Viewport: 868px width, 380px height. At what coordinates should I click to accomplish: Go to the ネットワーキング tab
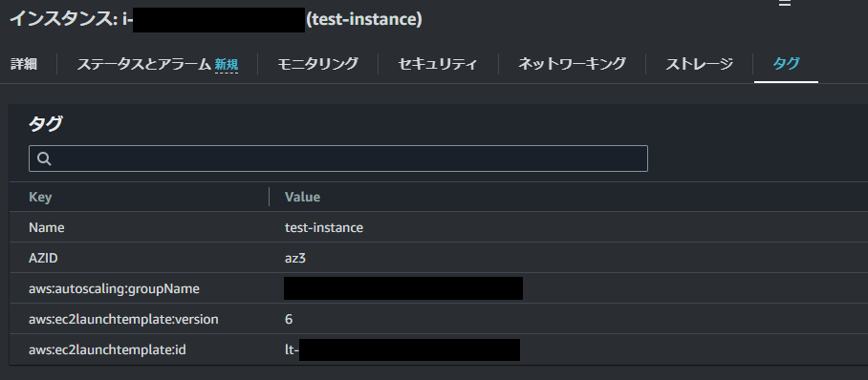572,64
